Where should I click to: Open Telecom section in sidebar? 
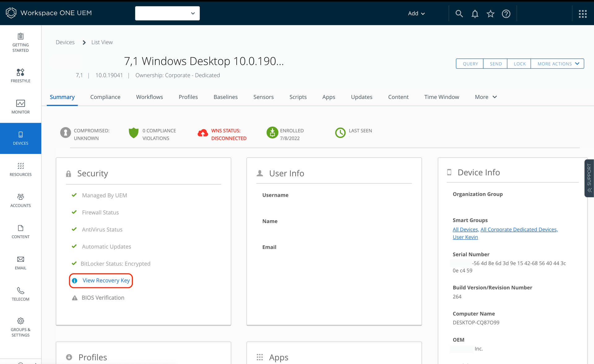(x=20, y=294)
